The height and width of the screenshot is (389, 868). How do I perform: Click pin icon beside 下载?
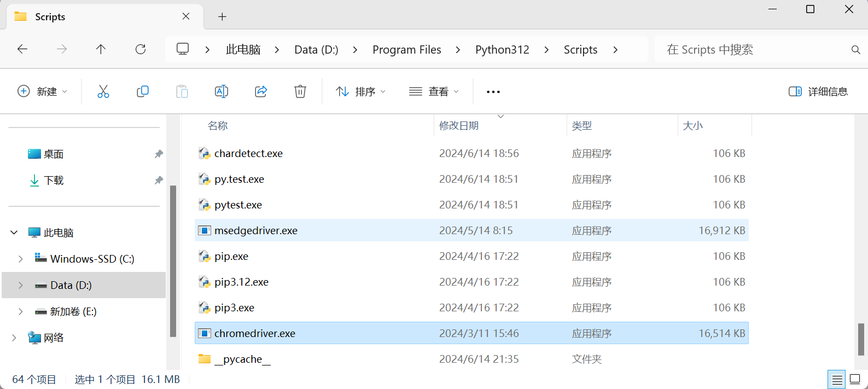159,181
